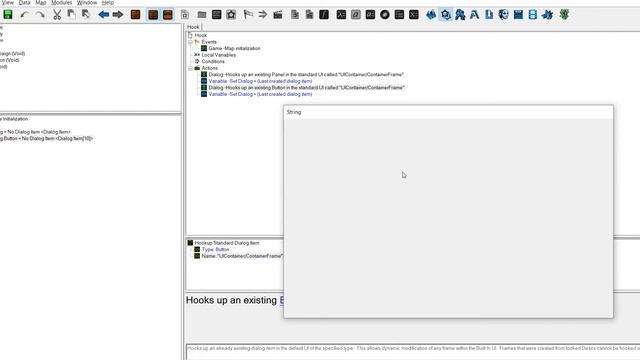This screenshot has width=640, height=360.
Task: Open the blue puzzle-piece module icon
Action: click(x=547, y=15)
